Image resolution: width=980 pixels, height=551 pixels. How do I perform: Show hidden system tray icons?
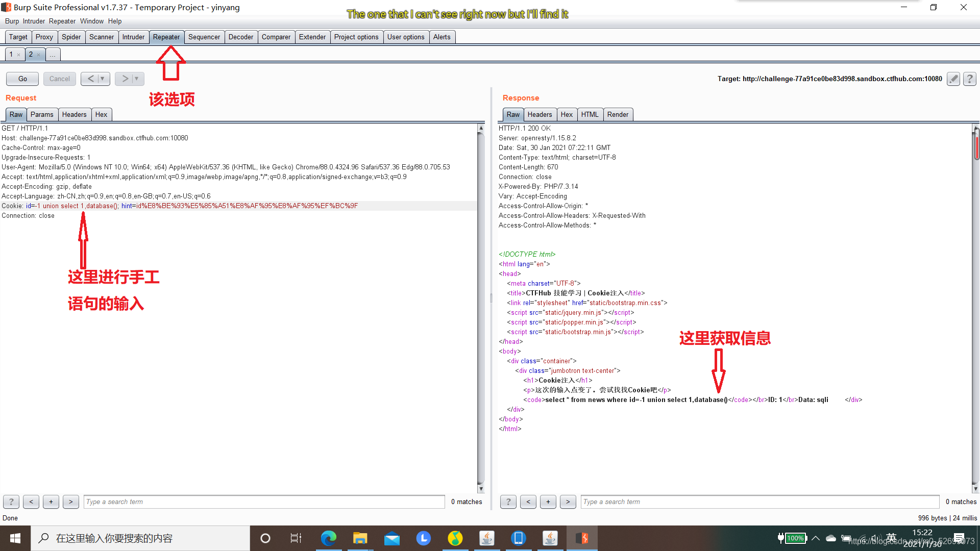(816, 538)
